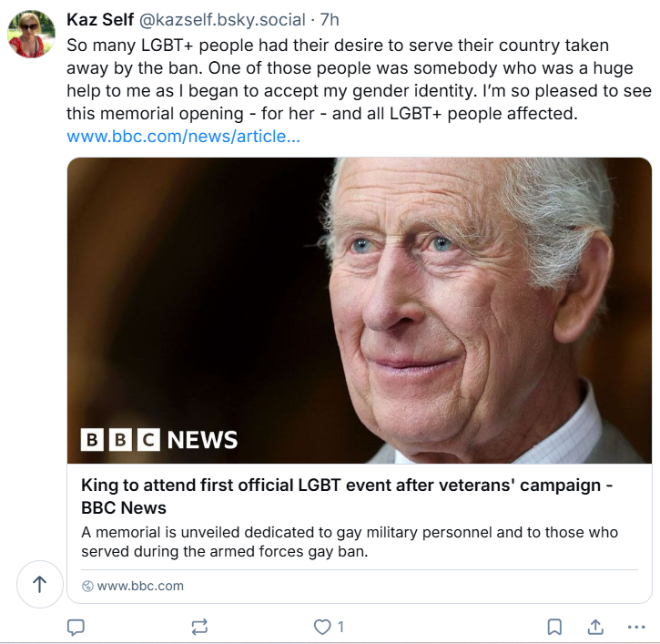The height and width of the screenshot is (644, 660).
Task: Click the post text about the LGBT+ ban
Action: (337, 79)
